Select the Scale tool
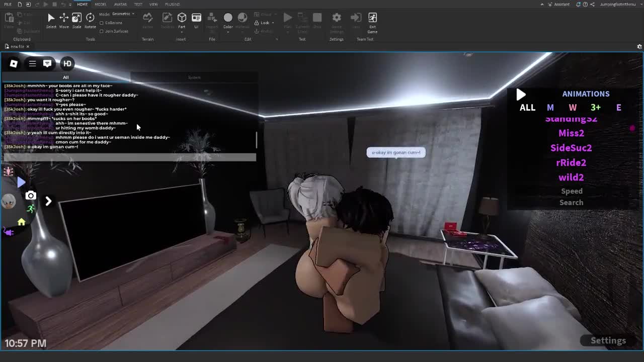Image resolution: width=644 pixels, height=362 pixels. 76,20
